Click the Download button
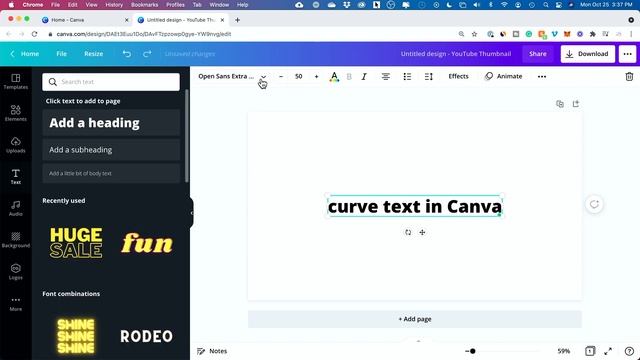 [x=588, y=53]
